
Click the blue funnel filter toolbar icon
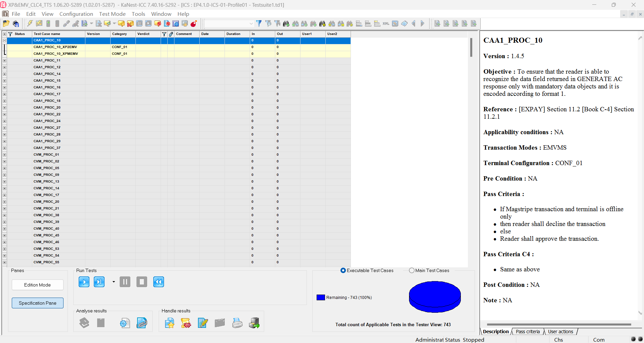pyautogui.click(x=259, y=24)
